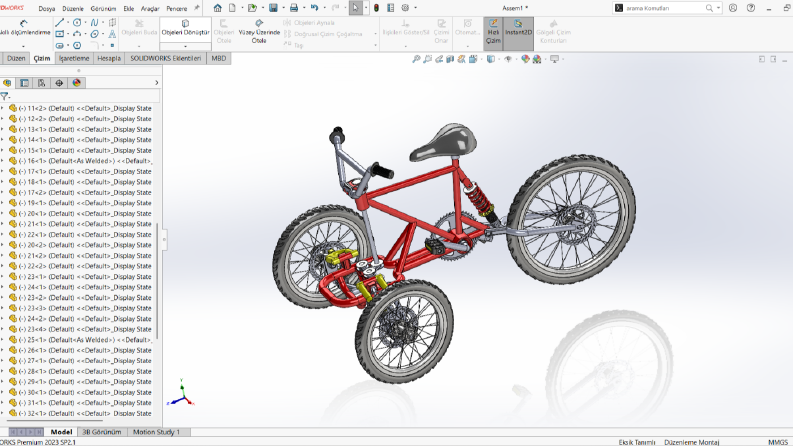The image size is (793, 446).
Task: Select the cursor Select tool icon
Action: point(356,8)
